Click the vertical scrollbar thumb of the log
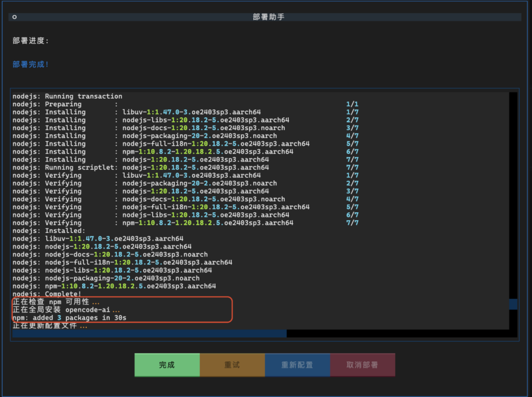 tap(513, 304)
